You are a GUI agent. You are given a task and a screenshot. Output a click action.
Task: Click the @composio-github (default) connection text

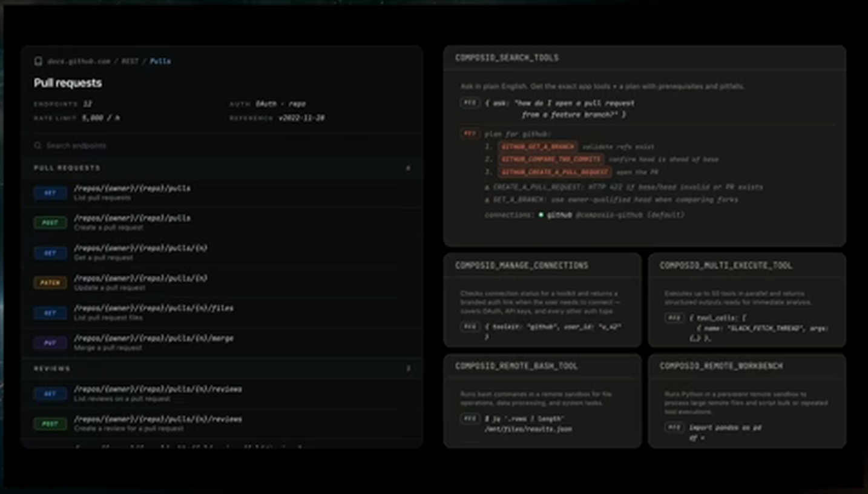[x=630, y=215]
